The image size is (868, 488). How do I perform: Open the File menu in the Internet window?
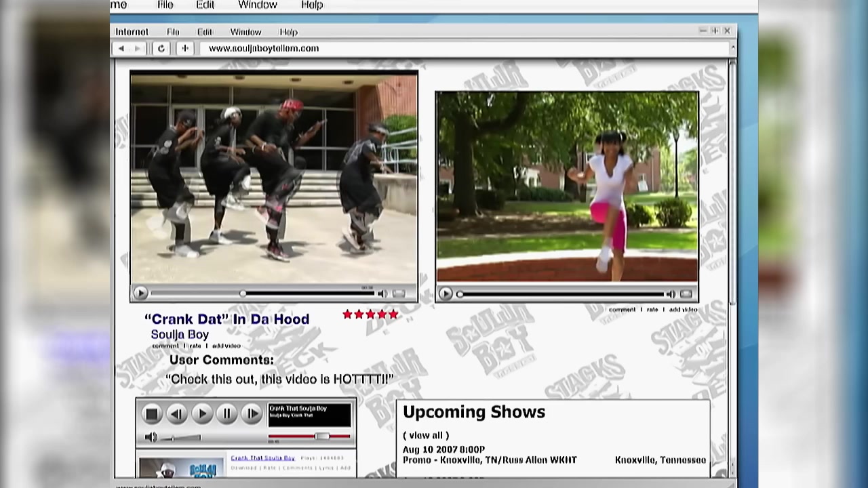(x=173, y=32)
